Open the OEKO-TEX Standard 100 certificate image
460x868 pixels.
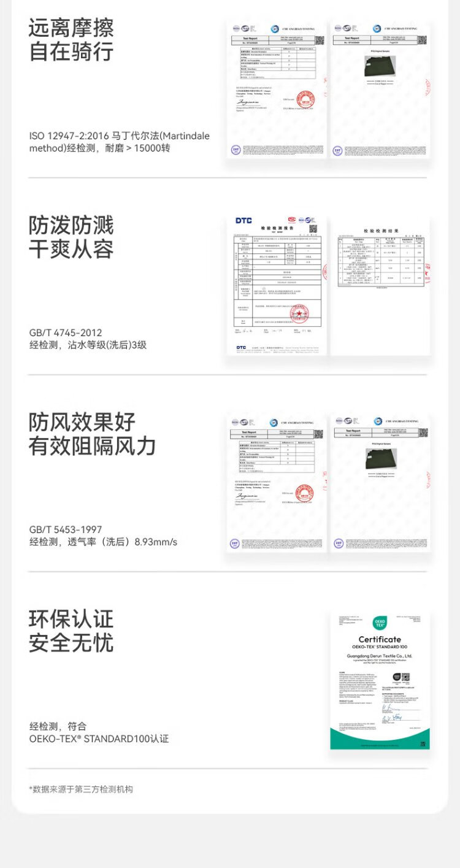pos(380,680)
